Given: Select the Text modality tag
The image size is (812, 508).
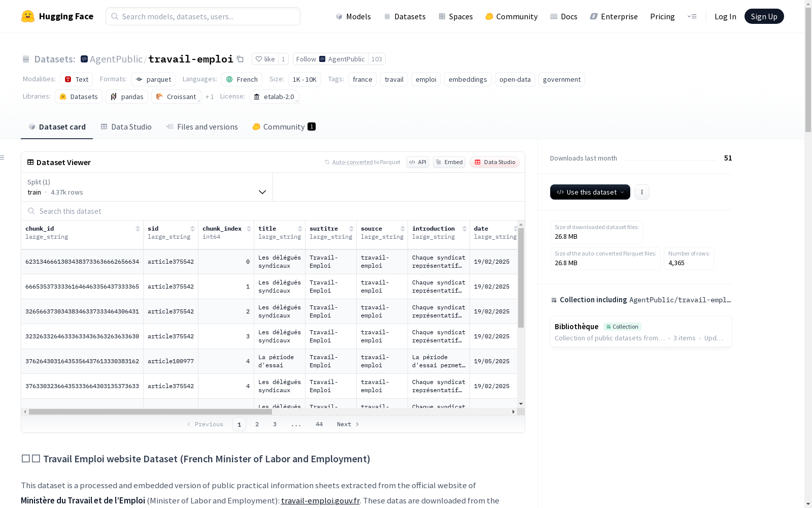Looking at the screenshot, I should click(77, 79).
